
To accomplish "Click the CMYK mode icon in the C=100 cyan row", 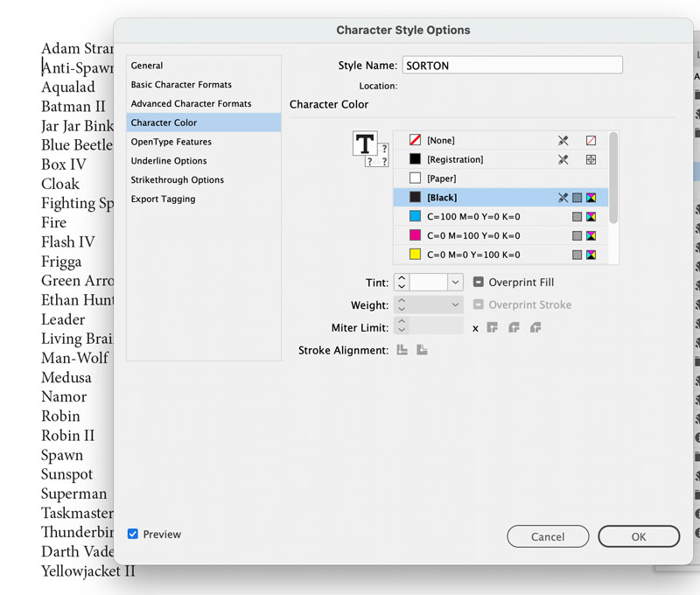I will [x=591, y=217].
